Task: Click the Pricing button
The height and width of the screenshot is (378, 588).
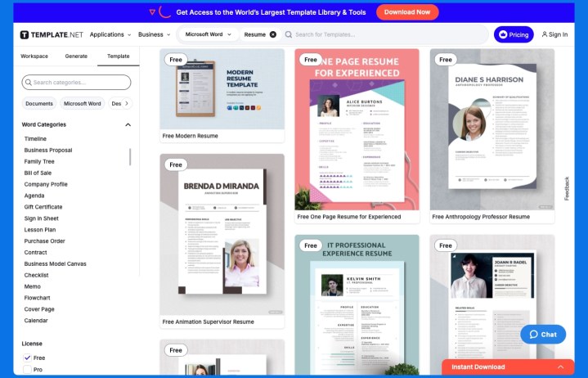Action: pos(514,34)
